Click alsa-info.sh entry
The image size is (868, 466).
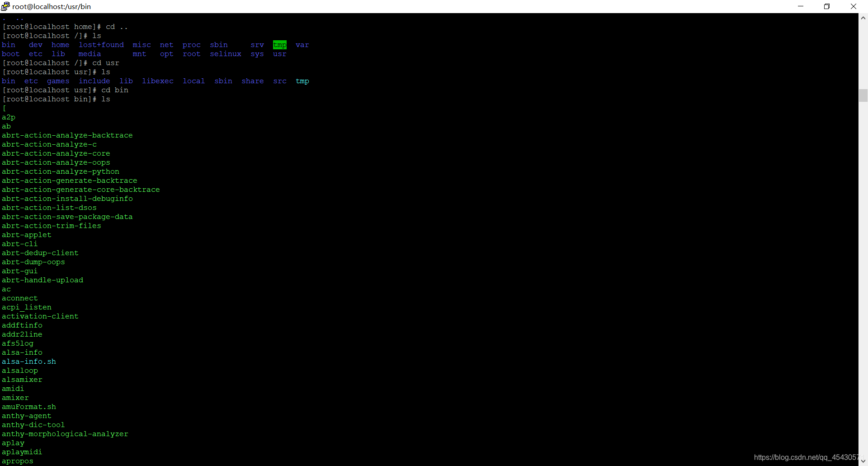point(29,361)
